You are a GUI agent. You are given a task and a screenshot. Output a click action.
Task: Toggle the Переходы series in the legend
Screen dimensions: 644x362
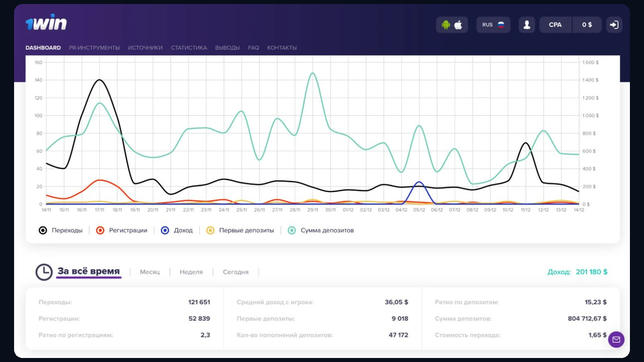coord(61,230)
